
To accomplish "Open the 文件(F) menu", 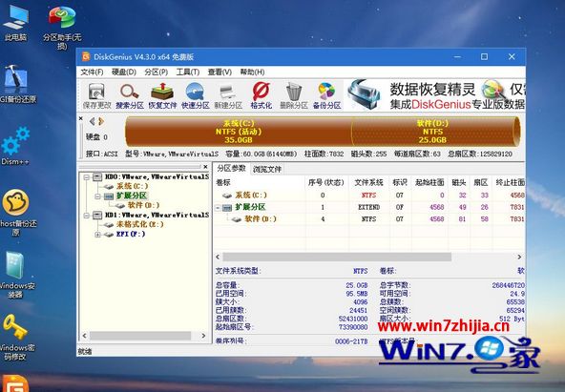I will tap(92, 72).
